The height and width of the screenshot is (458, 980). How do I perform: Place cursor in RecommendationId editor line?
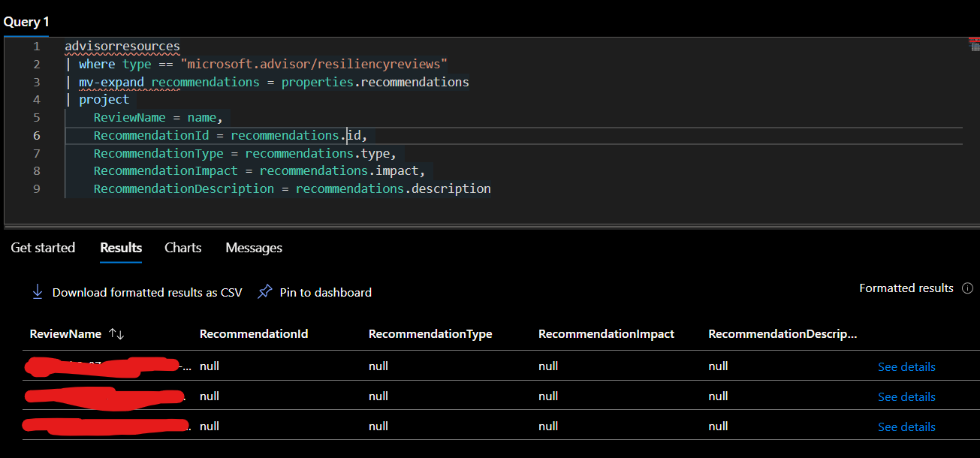click(231, 136)
